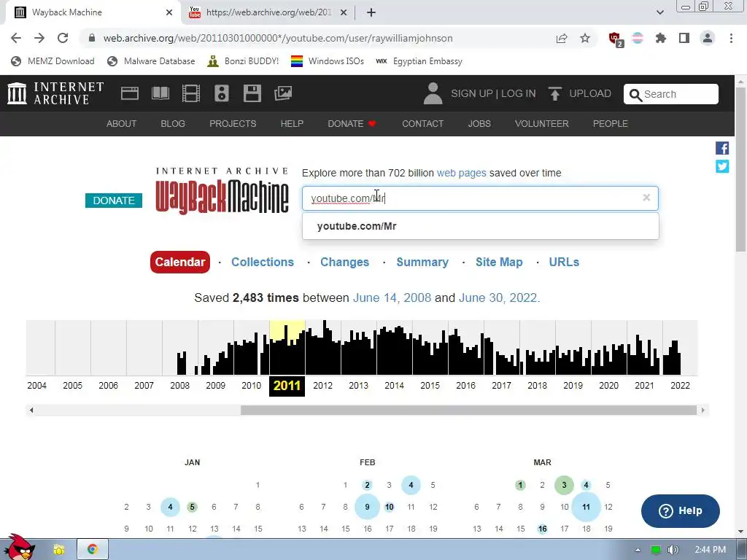Open the Video film strip icon
This screenshot has width=747, height=560.
point(191,93)
